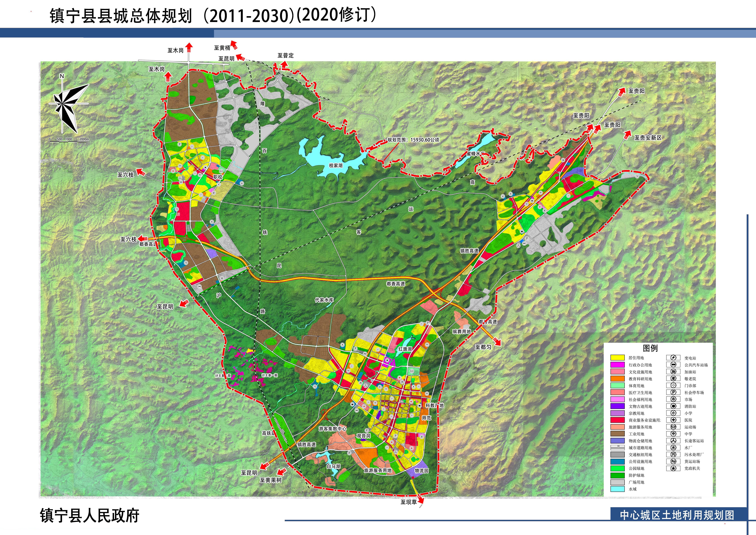Select the 市场 legend symbol
756x535 pixels.
673,399
